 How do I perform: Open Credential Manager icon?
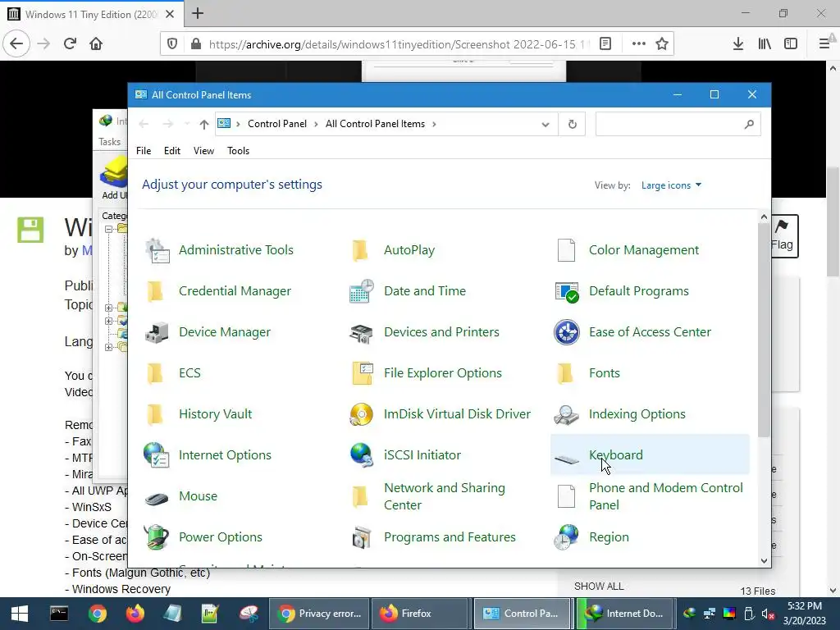(x=155, y=291)
